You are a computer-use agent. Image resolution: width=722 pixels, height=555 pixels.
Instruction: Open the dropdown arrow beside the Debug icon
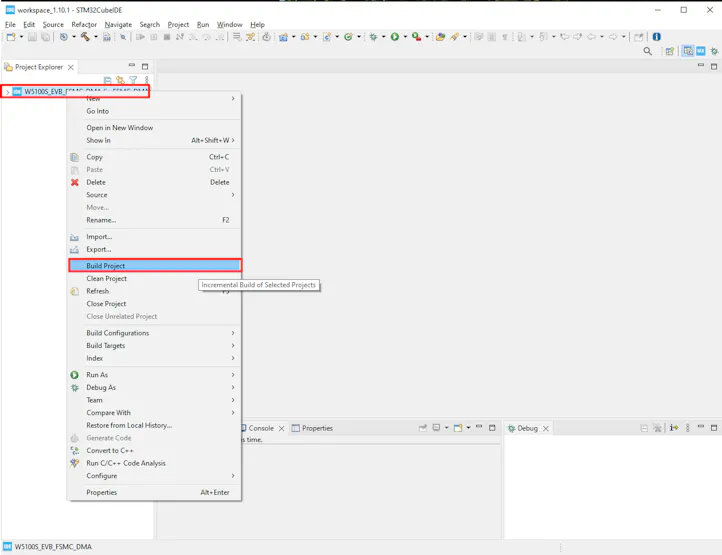[383, 37]
